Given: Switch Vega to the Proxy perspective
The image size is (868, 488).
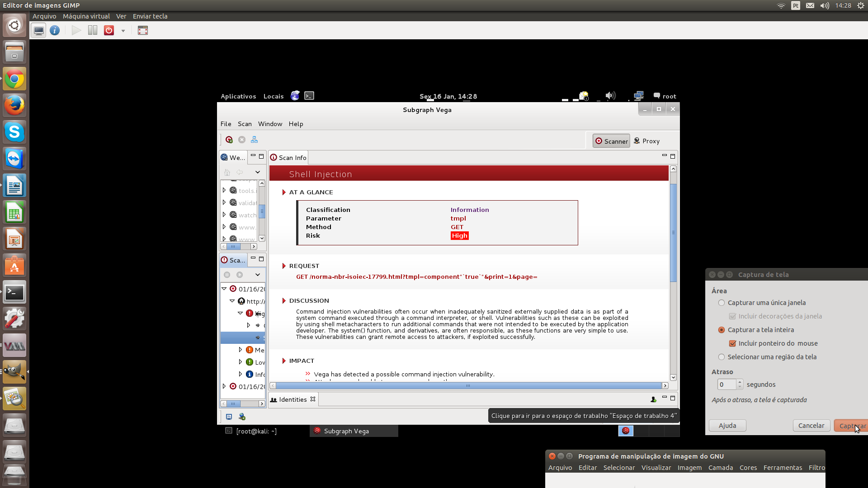Looking at the screenshot, I should pyautogui.click(x=646, y=141).
